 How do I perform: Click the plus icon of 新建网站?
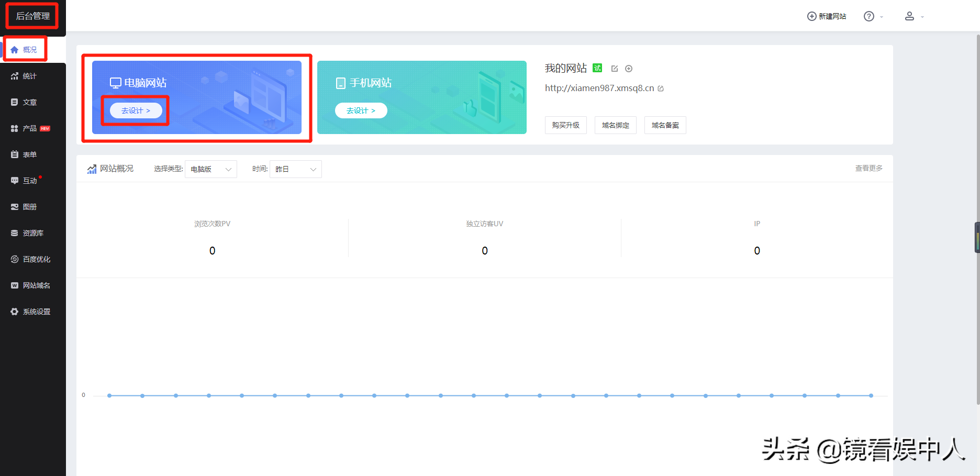click(x=812, y=16)
